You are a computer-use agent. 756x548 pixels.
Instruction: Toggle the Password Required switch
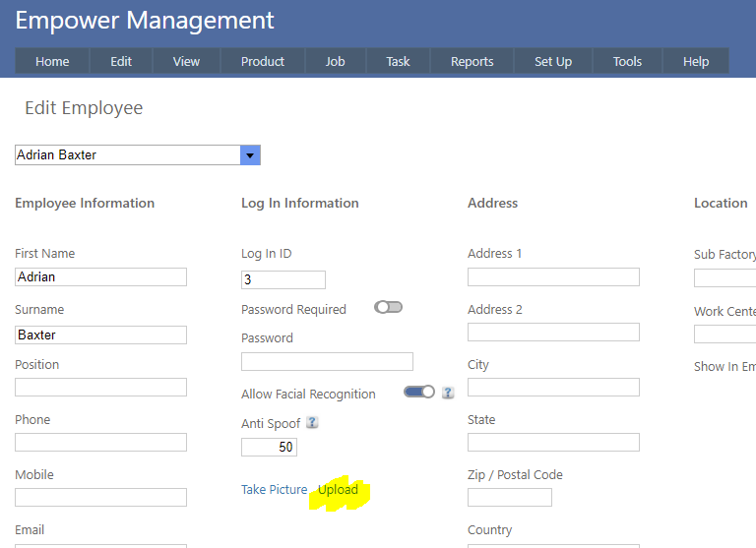pyautogui.click(x=389, y=307)
